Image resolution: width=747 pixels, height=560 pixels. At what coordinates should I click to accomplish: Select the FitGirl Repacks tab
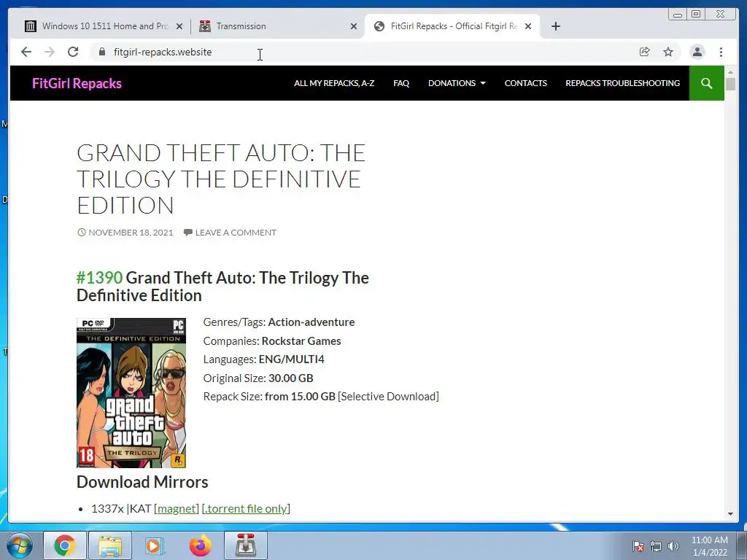pos(452,26)
